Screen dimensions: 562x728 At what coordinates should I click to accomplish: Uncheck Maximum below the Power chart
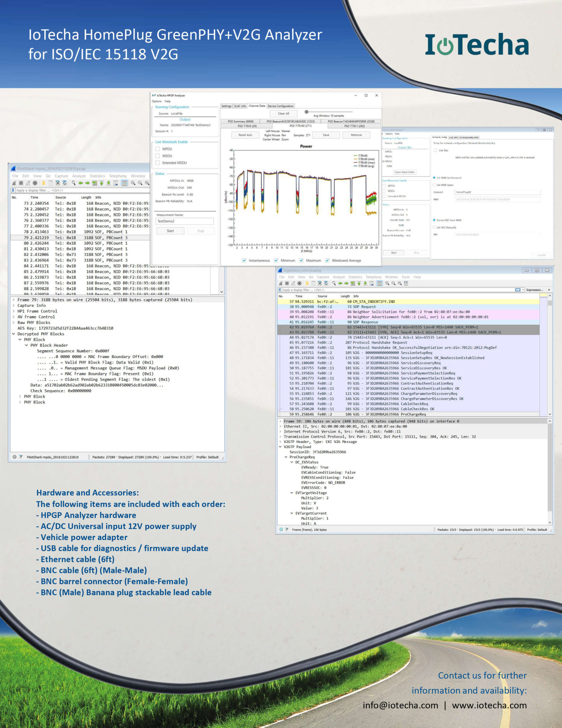pos(301,260)
